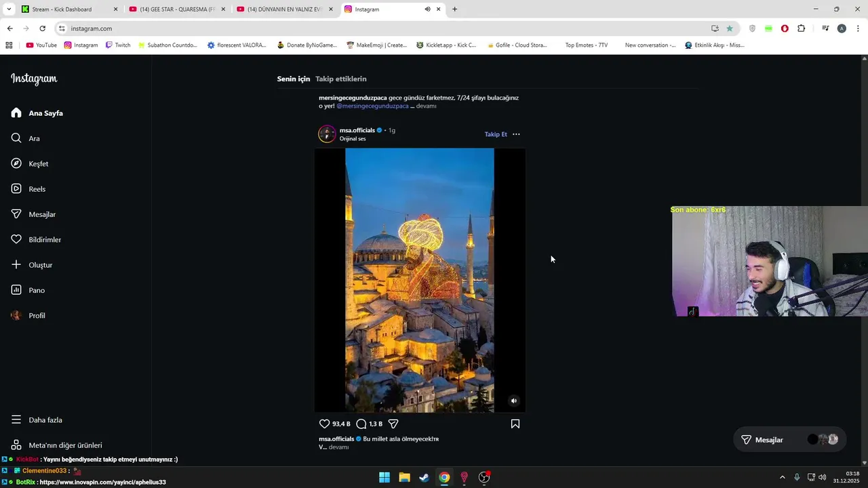
Task: Open msa.officials username in post header
Action: click(357, 130)
